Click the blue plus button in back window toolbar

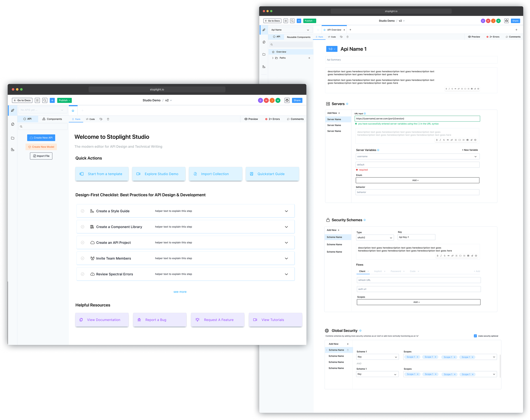point(299,21)
